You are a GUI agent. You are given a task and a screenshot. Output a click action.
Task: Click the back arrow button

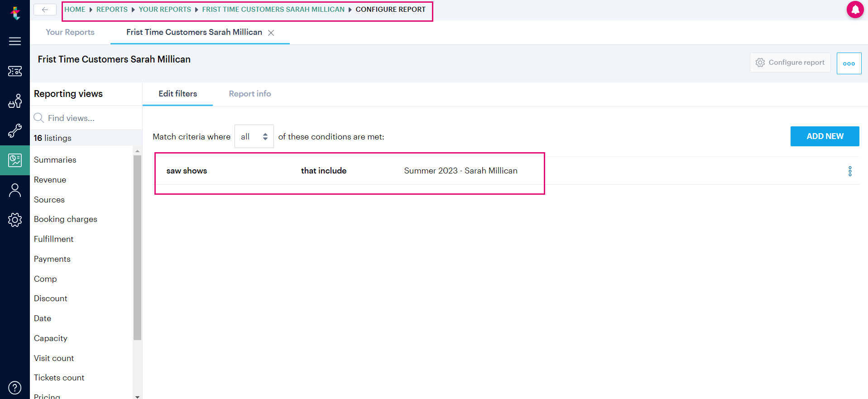[45, 10]
